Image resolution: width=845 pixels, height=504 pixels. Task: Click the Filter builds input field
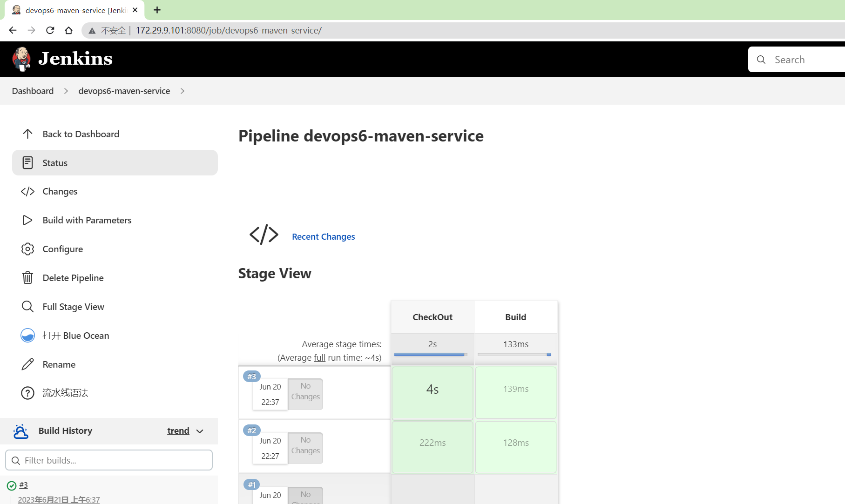(109, 460)
